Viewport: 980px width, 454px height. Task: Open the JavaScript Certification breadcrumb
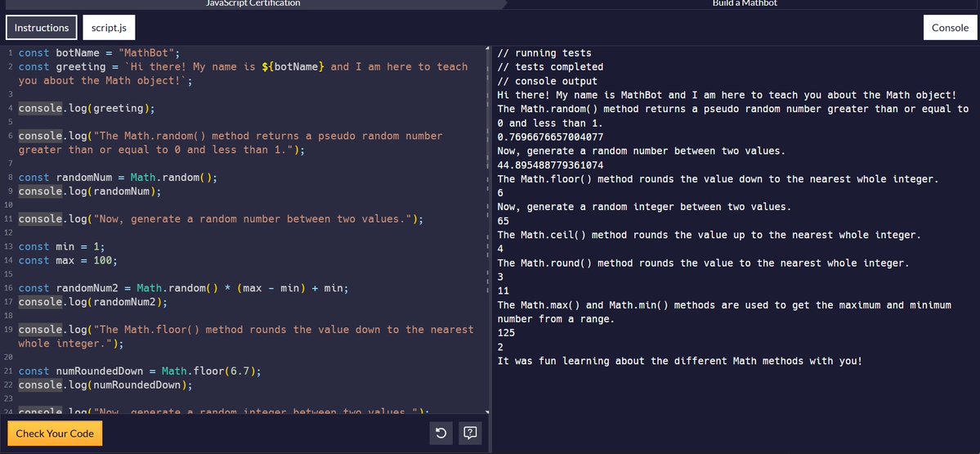pos(253,3)
